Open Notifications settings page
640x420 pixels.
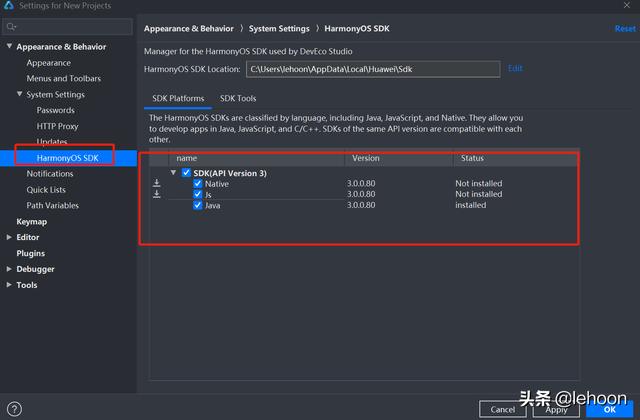click(50, 174)
